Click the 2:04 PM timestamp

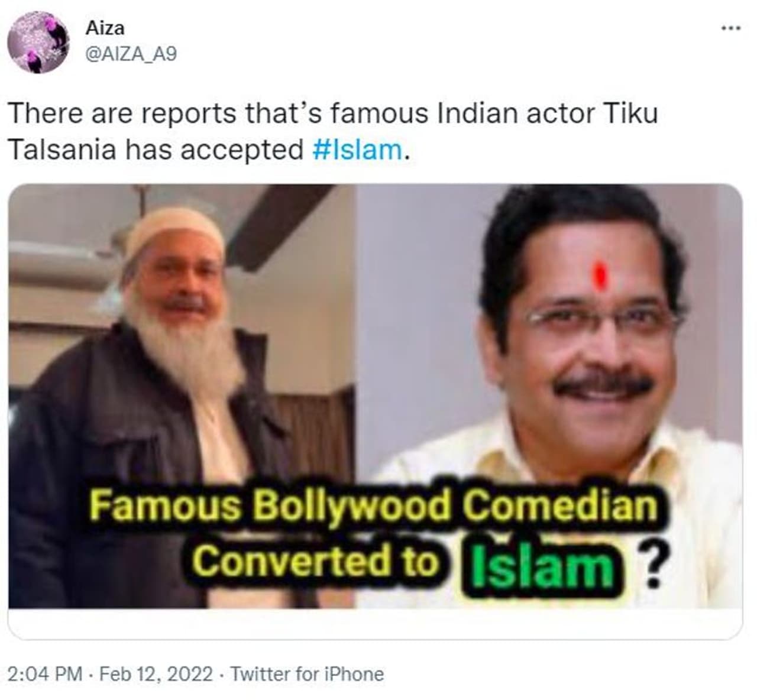45,674
